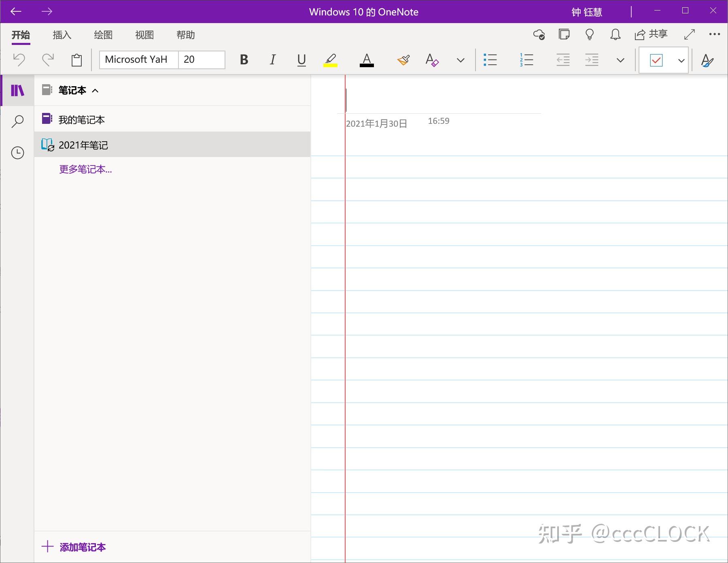Select the yellow highlight color
The height and width of the screenshot is (563, 728).
pos(330,60)
